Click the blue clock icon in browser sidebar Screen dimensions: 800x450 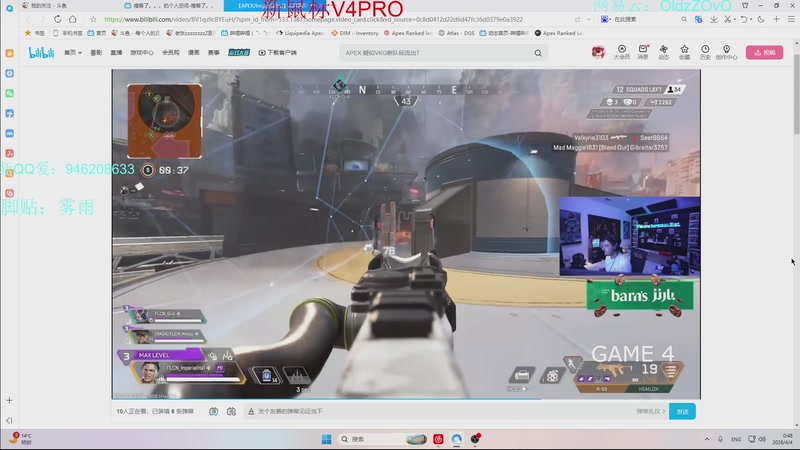pyautogui.click(x=9, y=73)
